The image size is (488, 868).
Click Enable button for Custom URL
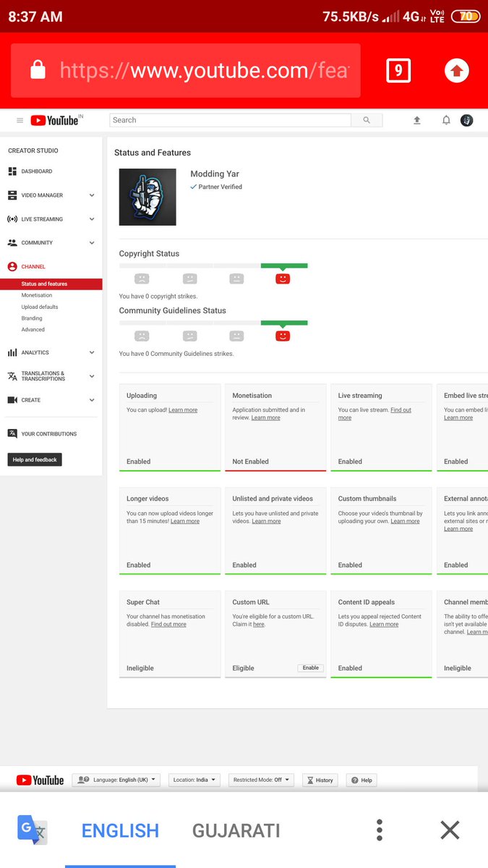click(311, 668)
